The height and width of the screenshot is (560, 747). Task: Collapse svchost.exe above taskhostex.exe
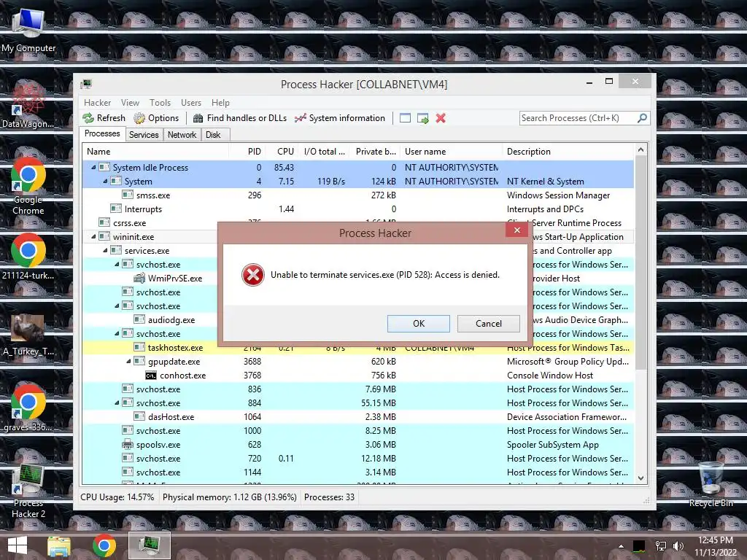point(117,333)
